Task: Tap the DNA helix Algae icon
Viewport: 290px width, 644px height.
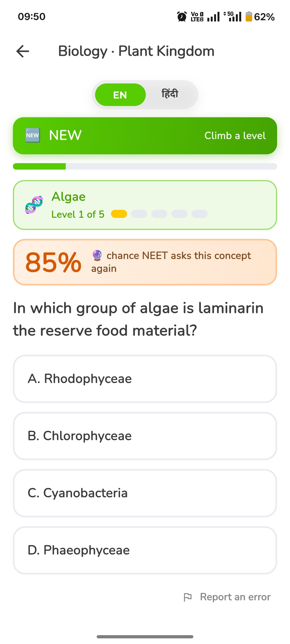Action: coord(34,205)
